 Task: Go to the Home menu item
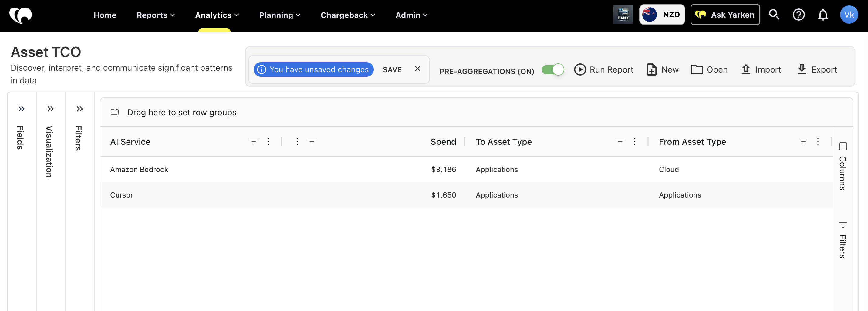pos(105,15)
